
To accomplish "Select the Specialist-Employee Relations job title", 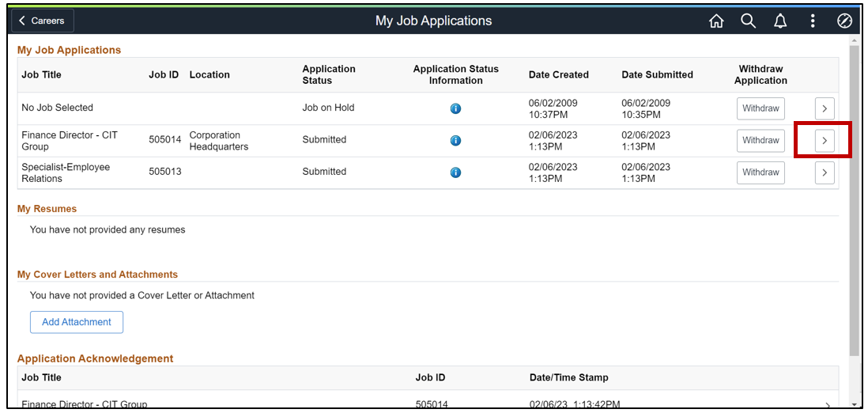I will pos(66,172).
